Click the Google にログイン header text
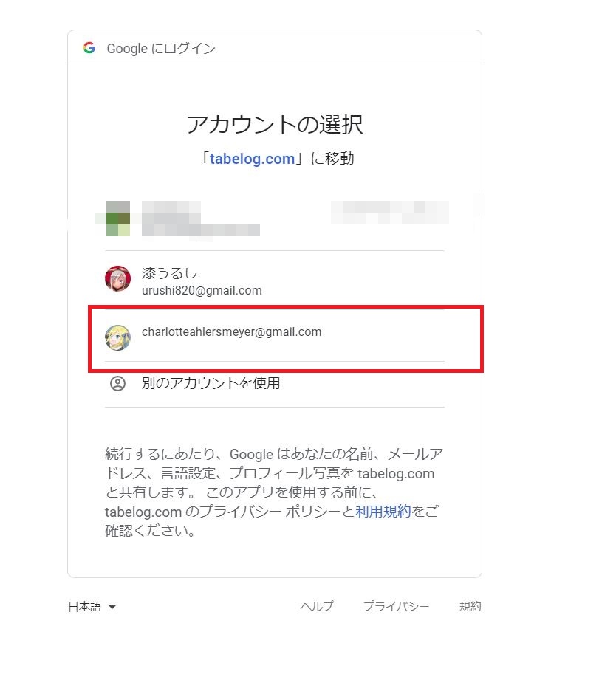The image size is (616, 691). coord(161,48)
